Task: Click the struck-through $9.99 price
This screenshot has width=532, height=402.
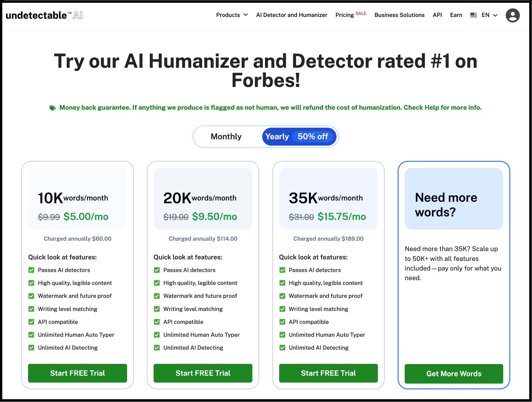Action: point(49,217)
